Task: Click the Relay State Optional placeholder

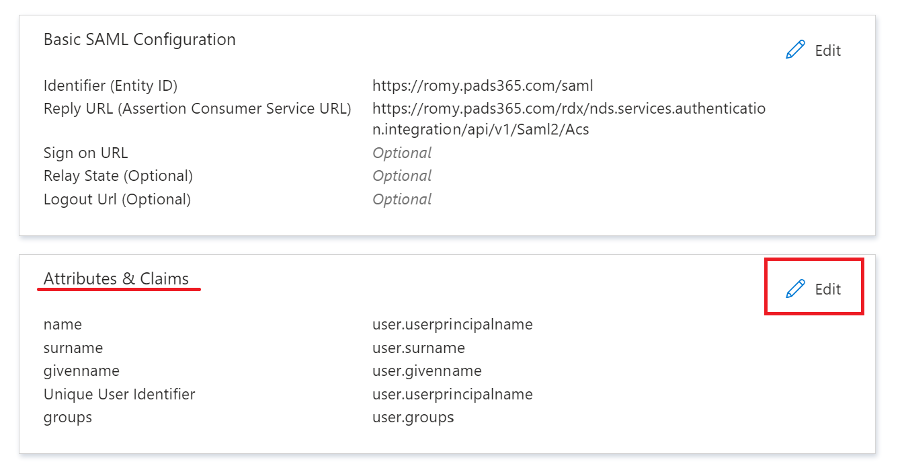Action: (x=402, y=176)
